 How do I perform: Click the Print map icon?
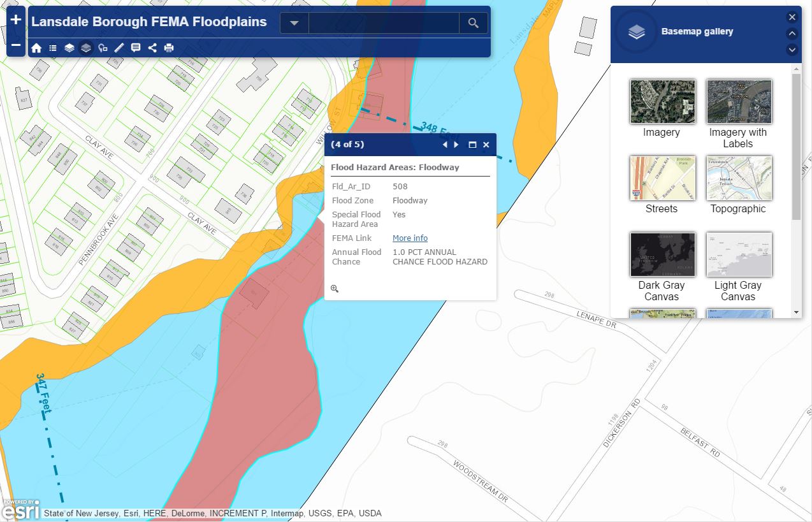[x=169, y=48]
